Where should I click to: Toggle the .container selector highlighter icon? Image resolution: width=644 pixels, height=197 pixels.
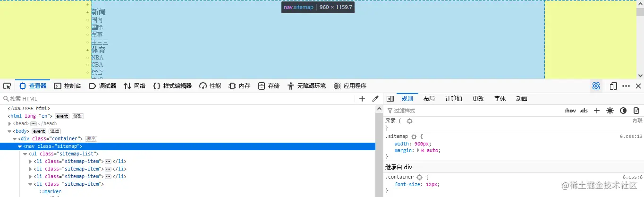tap(419, 177)
